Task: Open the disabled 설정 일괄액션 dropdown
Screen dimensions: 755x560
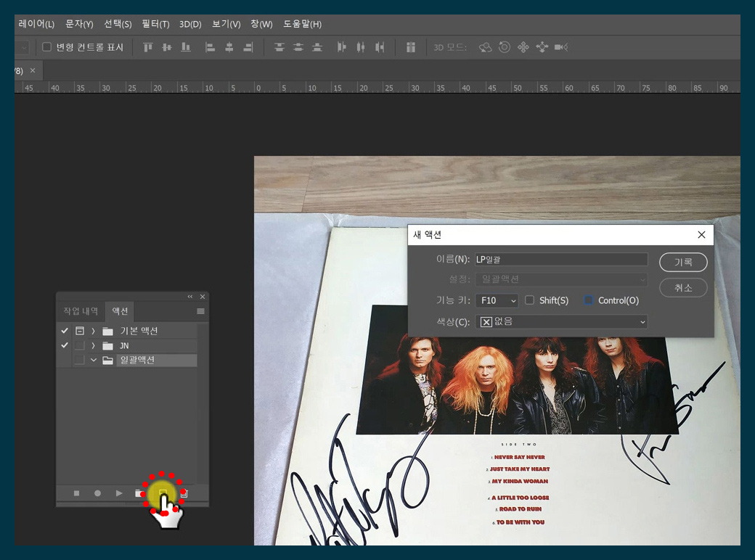Action: click(x=561, y=279)
